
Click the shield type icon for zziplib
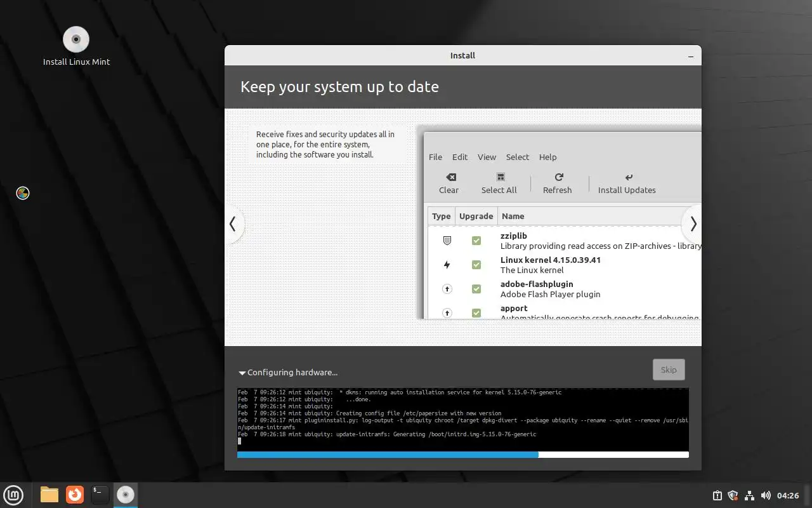point(447,241)
